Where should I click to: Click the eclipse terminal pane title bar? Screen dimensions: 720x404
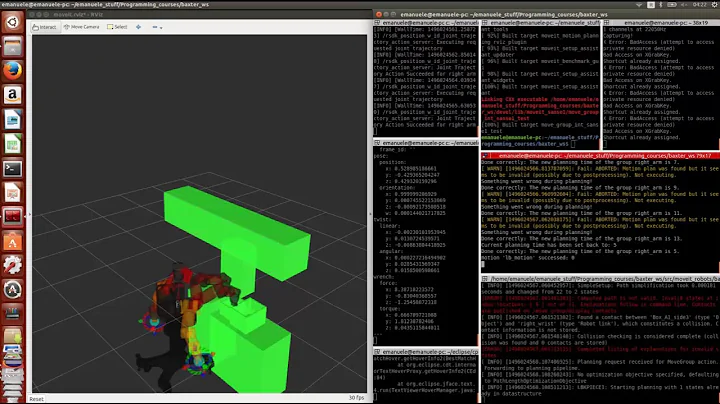point(426,351)
